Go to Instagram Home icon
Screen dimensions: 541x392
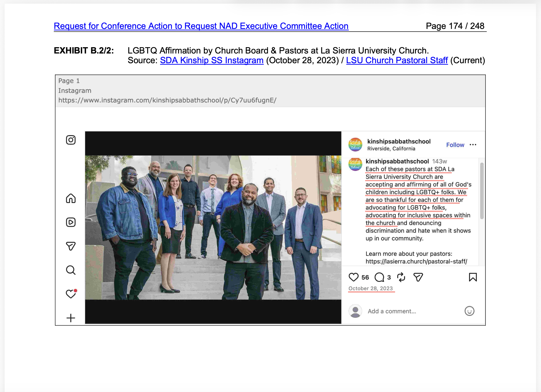(x=71, y=198)
